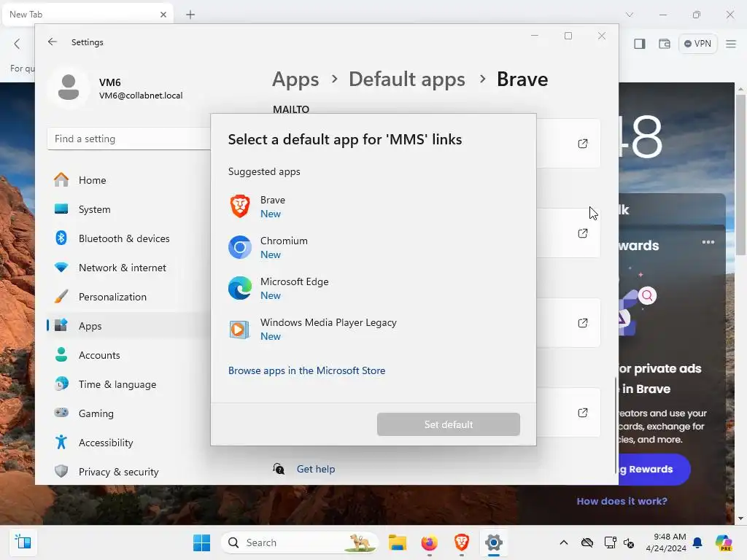Screen dimensions: 747x560
Task: Click Default apps in the breadcrumb
Action: 407,79
